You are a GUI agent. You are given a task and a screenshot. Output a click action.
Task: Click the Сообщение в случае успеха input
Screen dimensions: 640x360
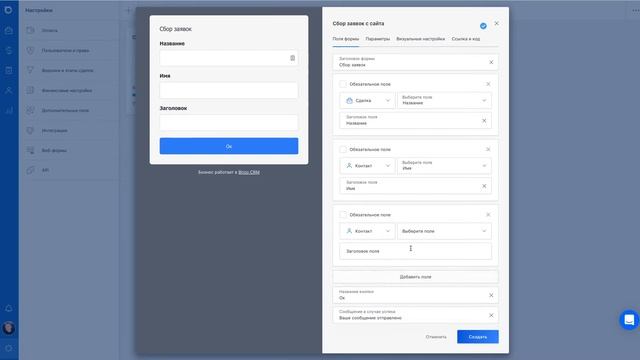click(x=416, y=315)
